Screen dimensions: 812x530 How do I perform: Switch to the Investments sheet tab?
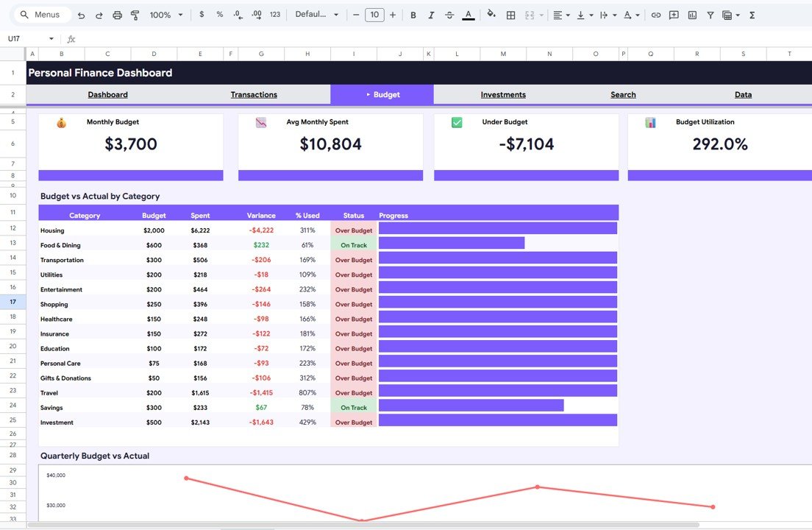(x=503, y=94)
